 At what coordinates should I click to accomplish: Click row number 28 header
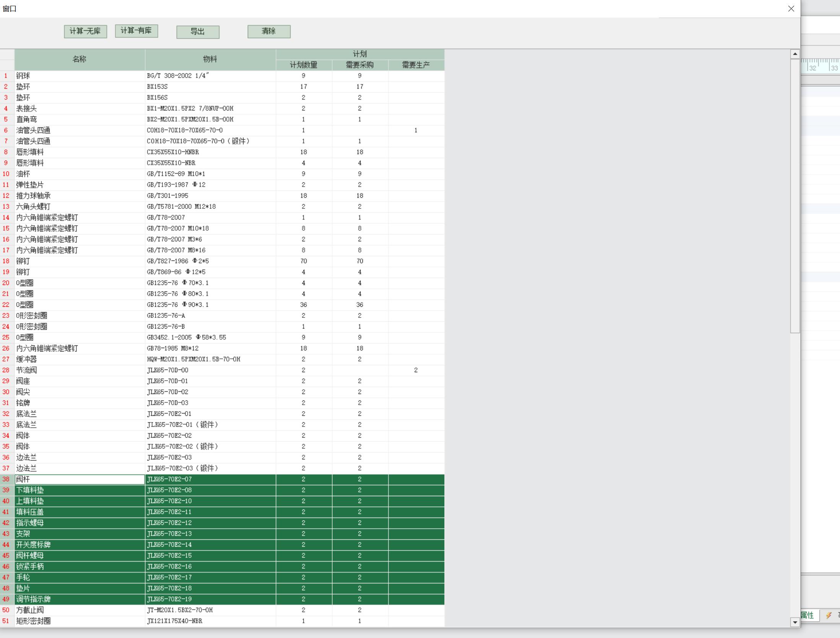[x=6, y=370]
